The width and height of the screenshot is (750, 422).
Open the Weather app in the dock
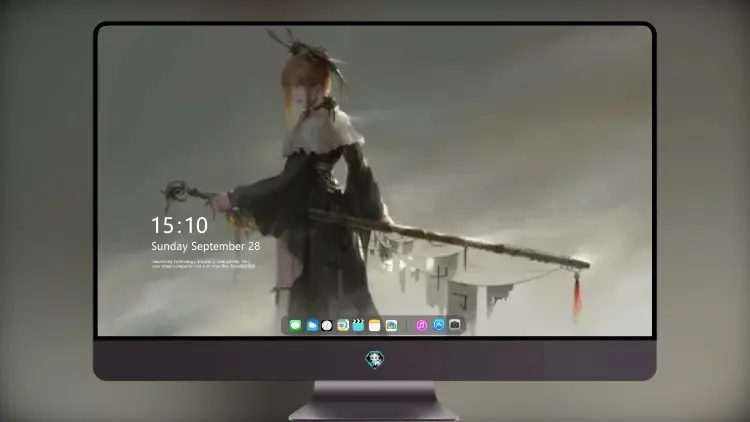[x=312, y=325]
